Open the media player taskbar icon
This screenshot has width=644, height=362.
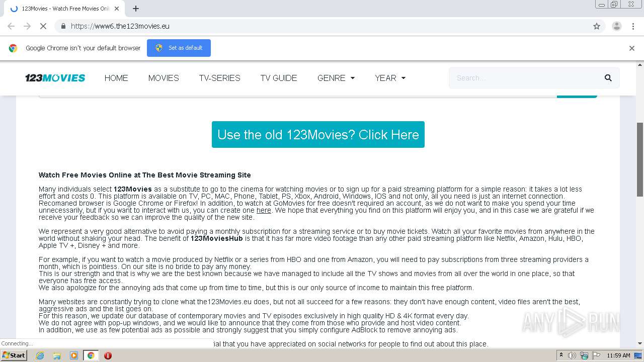click(x=74, y=355)
